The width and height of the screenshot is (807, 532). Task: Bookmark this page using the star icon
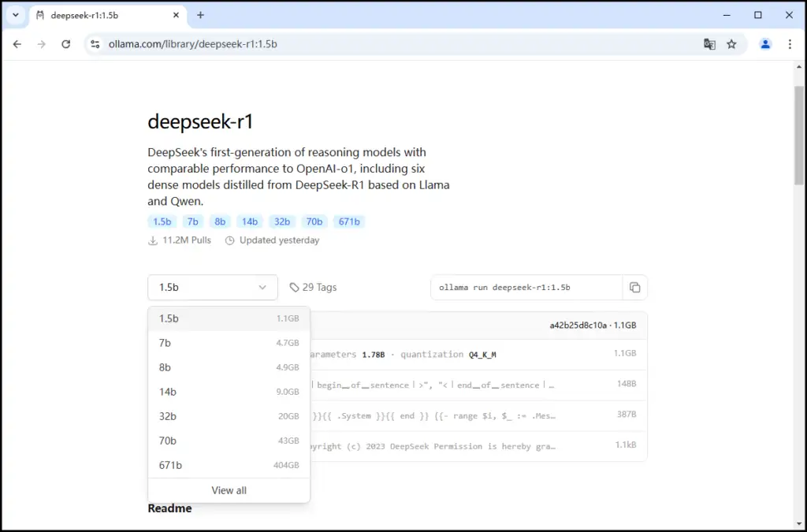tap(731, 44)
